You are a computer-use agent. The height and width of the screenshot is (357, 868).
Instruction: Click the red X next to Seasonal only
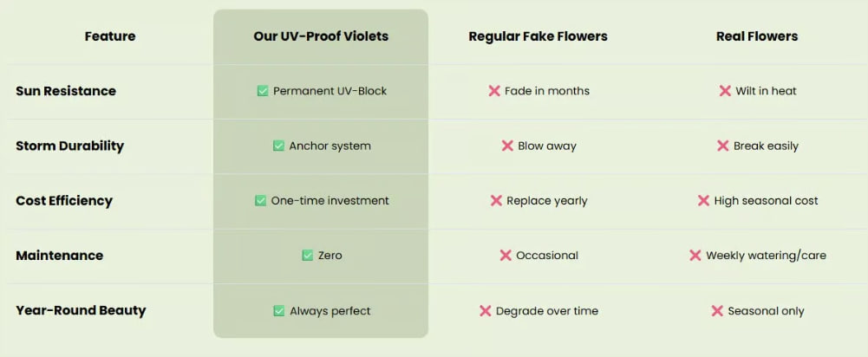(717, 310)
